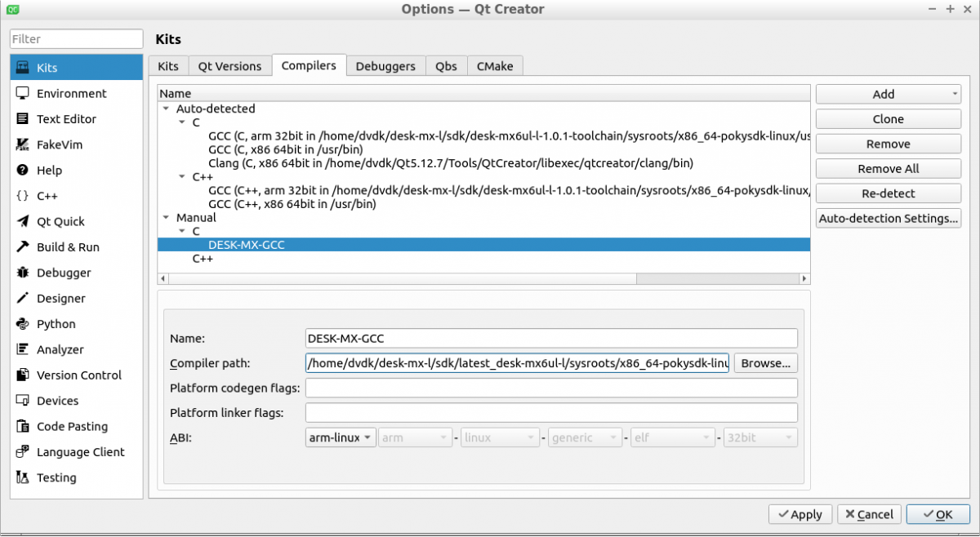Open the FakeVim settings icon
Viewport: 980px width, 537px height.
pos(23,145)
